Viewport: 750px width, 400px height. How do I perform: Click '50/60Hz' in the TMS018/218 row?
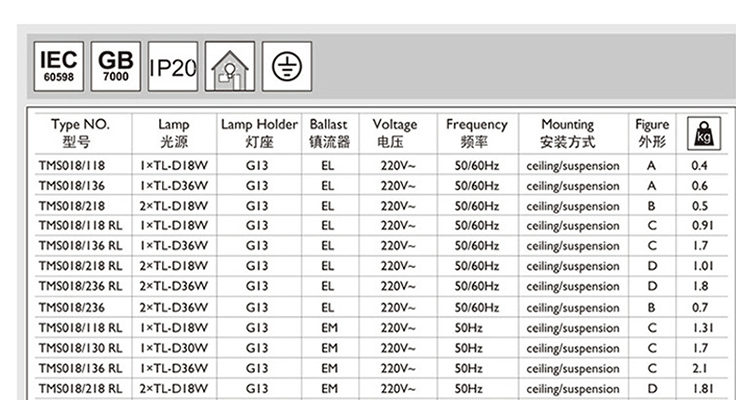coord(476,206)
